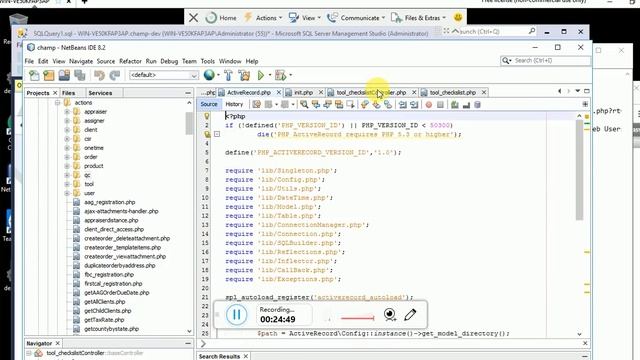This screenshot has height=360, width=640.
Task: Pause the screen recording
Action: coord(237,315)
